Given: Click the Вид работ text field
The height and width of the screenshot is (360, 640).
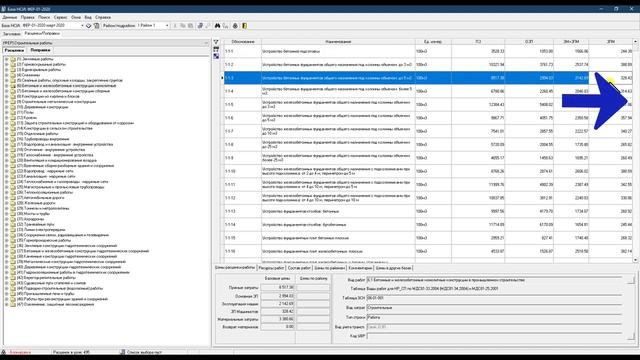Looking at the screenshot, I should 494,280.
